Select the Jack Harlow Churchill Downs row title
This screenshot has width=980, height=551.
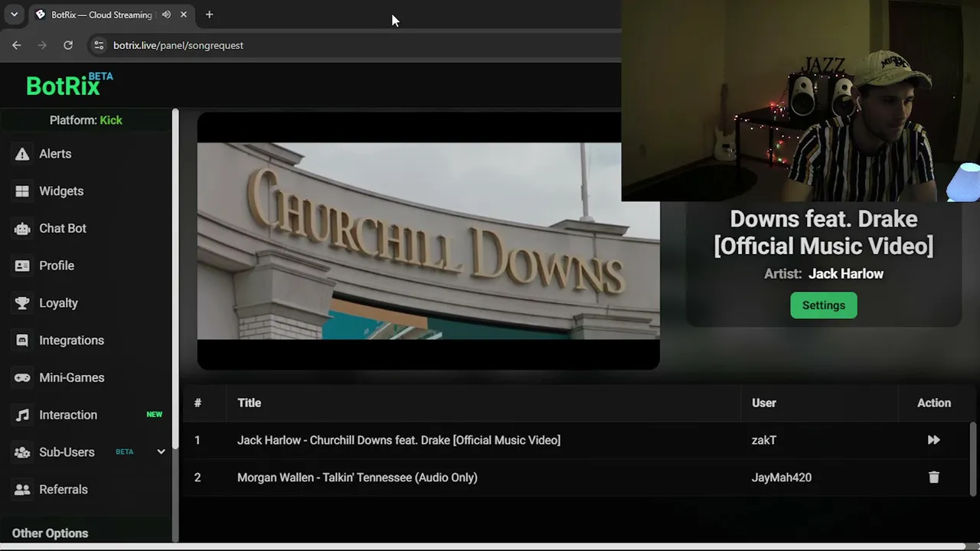click(399, 440)
